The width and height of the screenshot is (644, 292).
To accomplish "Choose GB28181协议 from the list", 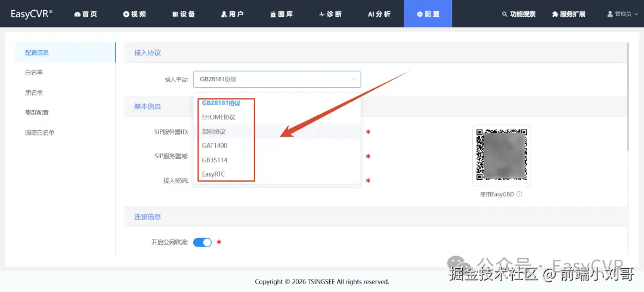I will (277, 103).
